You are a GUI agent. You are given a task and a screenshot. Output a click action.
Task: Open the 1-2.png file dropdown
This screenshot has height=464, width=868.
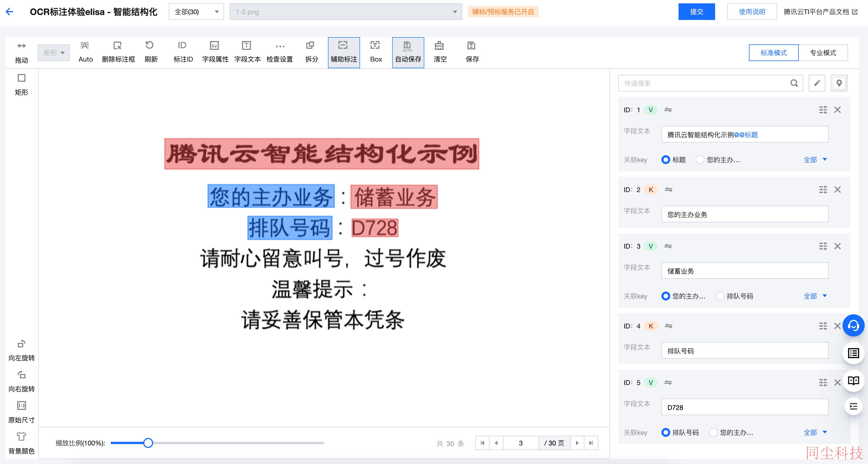[346, 12]
